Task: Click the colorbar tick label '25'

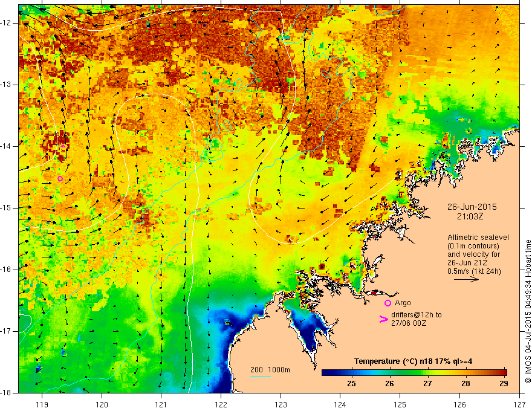Action: tap(351, 384)
